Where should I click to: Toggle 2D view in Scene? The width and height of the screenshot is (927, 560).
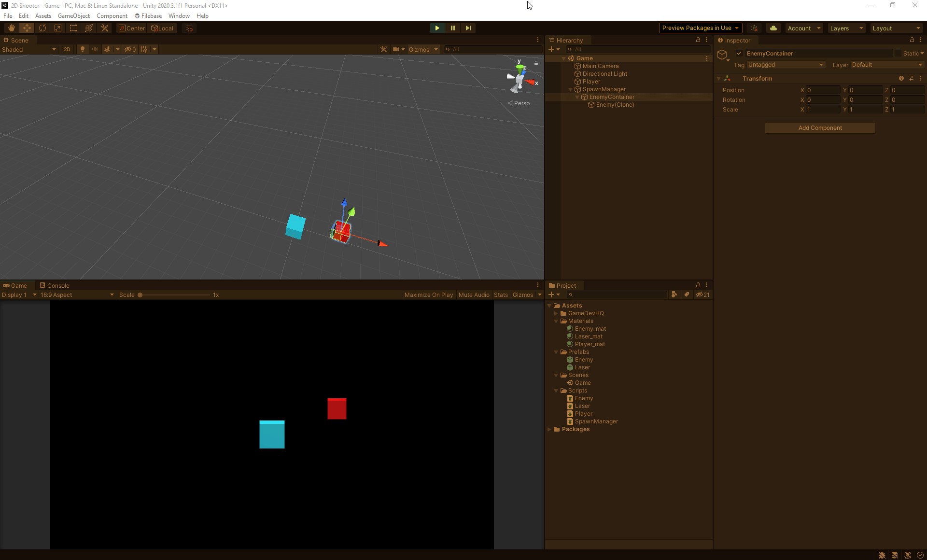click(x=67, y=49)
